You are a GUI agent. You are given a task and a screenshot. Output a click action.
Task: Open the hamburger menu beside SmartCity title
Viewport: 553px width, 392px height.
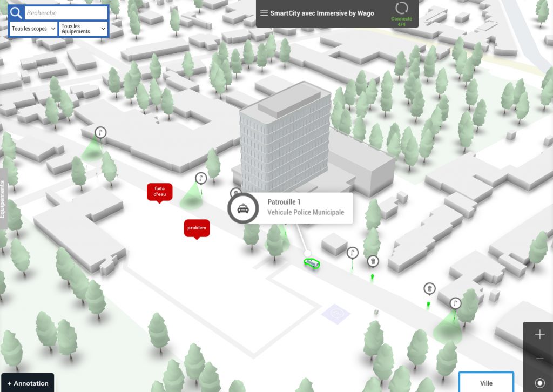(264, 13)
